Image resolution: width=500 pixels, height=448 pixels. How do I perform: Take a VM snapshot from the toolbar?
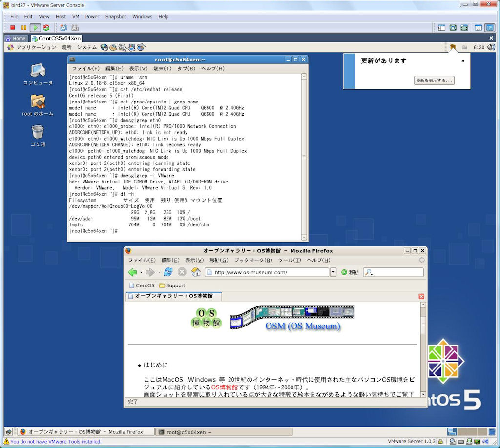(x=63, y=28)
